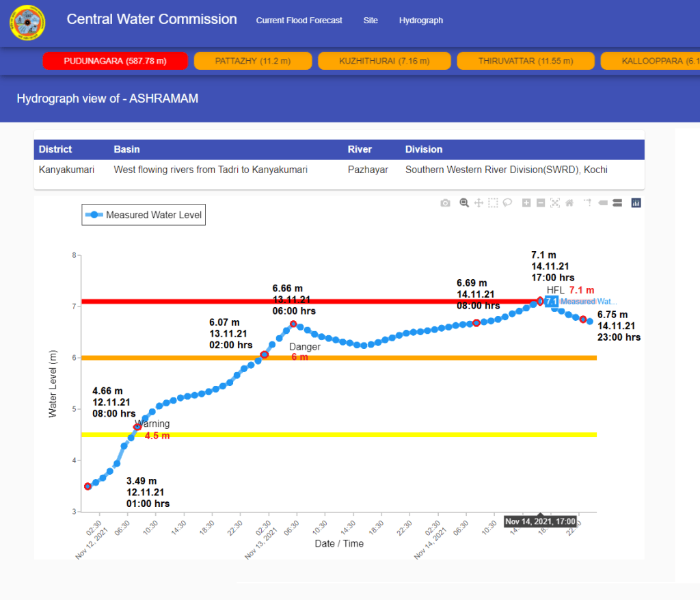Click the Central Water Commission logo
Viewport: 700px width, 600px height.
click(x=27, y=23)
